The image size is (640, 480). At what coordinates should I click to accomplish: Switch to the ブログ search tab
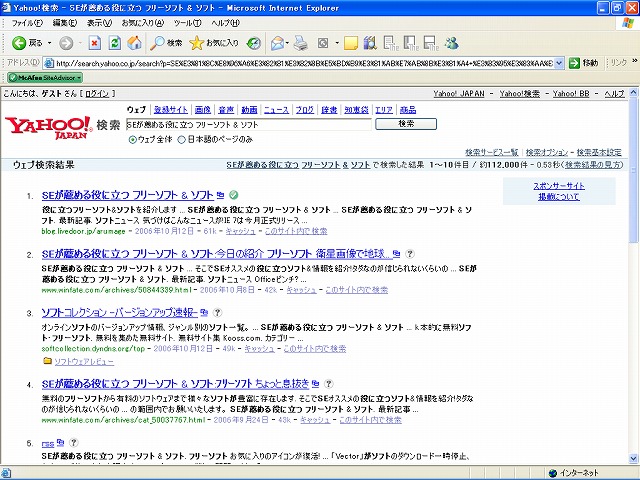[305, 110]
